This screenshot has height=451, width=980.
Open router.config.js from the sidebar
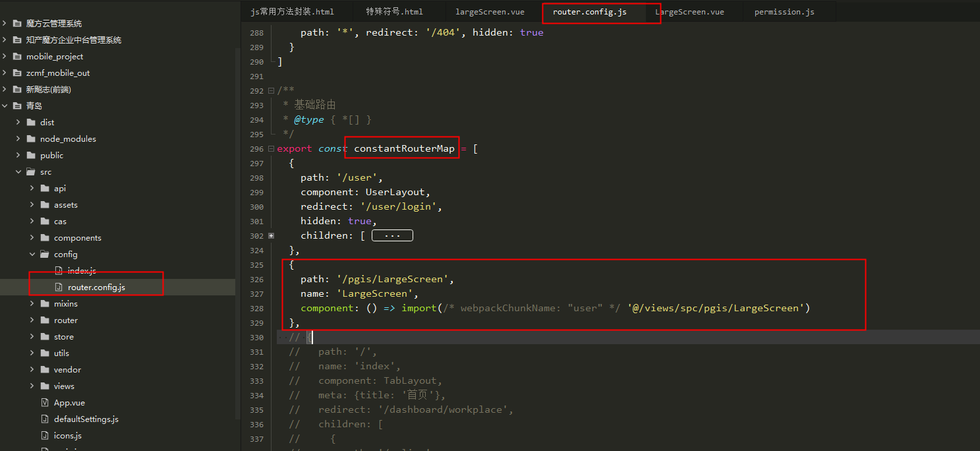pyautogui.click(x=96, y=287)
